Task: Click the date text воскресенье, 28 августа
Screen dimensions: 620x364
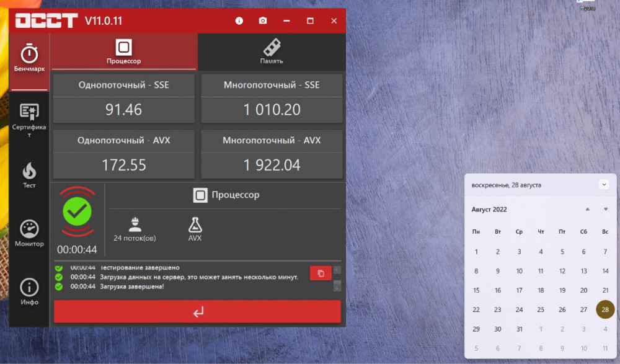Action: [x=506, y=185]
